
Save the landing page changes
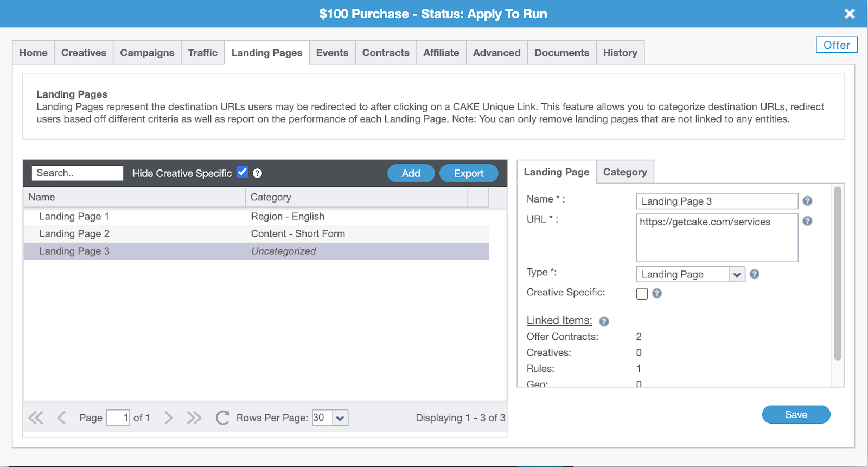[x=796, y=414]
